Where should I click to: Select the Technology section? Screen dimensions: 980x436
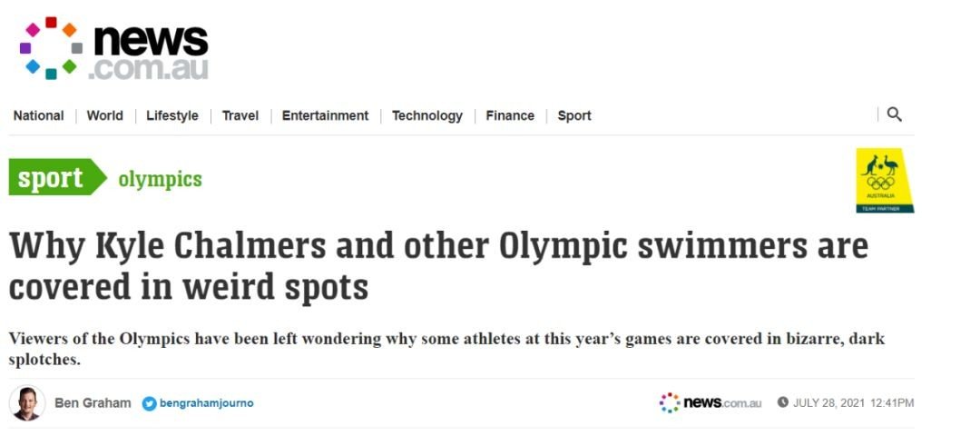pyautogui.click(x=426, y=115)
